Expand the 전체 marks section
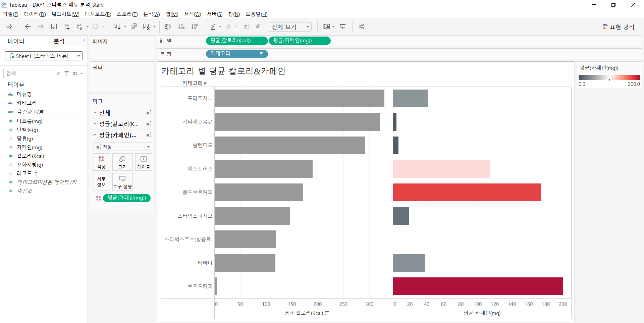Image resolution: width=644 pixels, height=323 pixels. 95,113
